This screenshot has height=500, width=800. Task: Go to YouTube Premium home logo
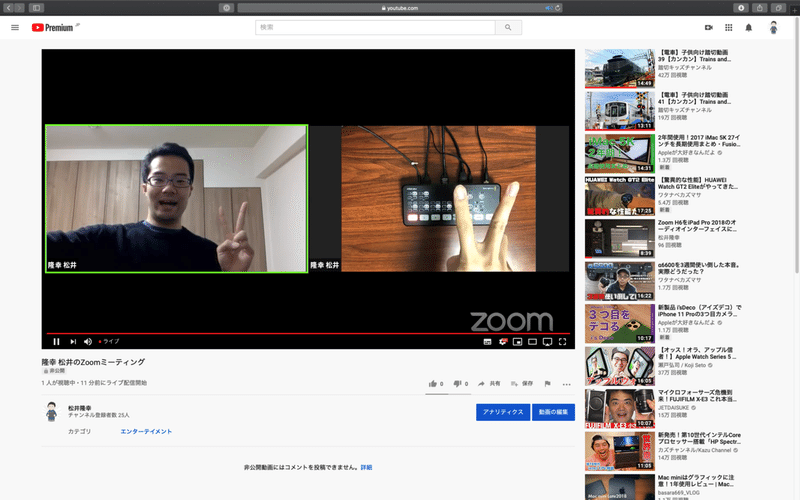point(53,28)
